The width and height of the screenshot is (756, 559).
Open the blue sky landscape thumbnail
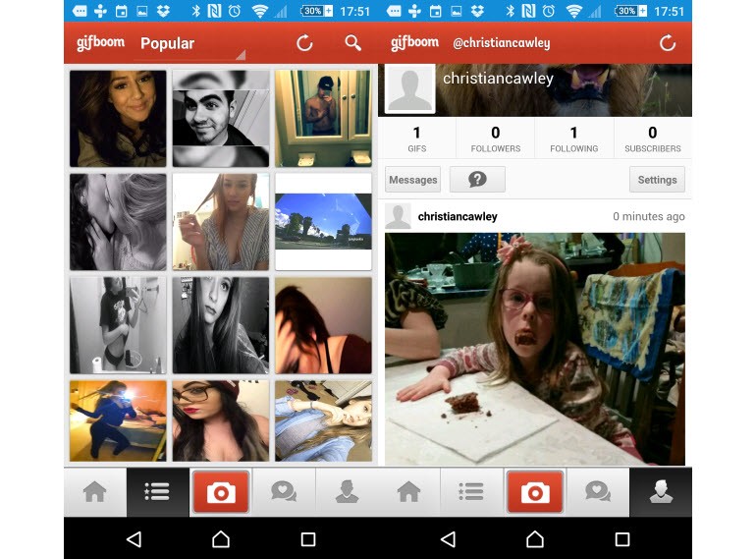point(324,222)
